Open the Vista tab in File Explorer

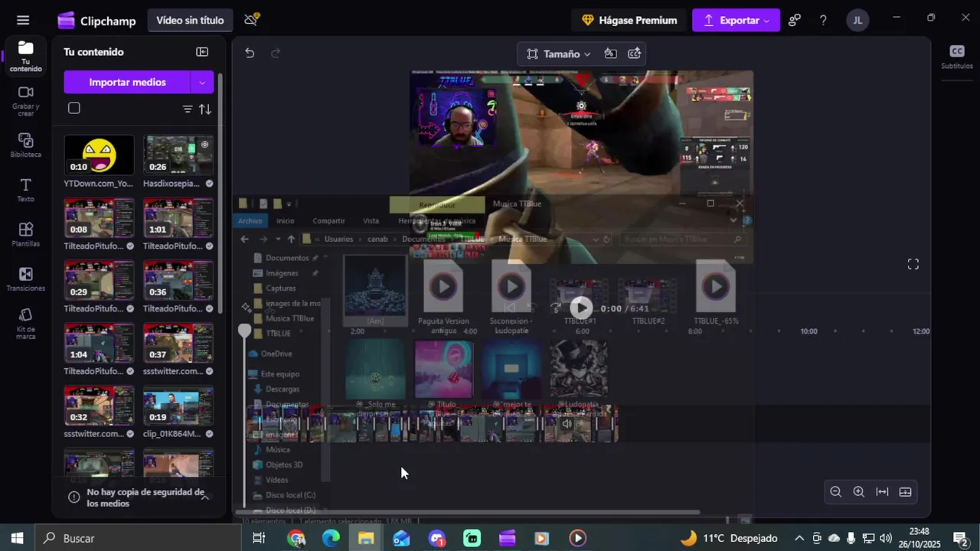coord(371,220)
